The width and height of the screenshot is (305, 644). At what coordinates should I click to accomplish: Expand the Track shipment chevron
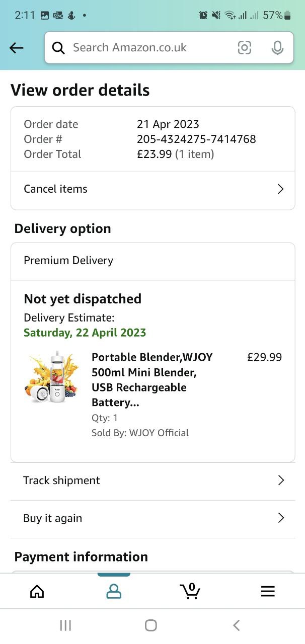[281, 480]
